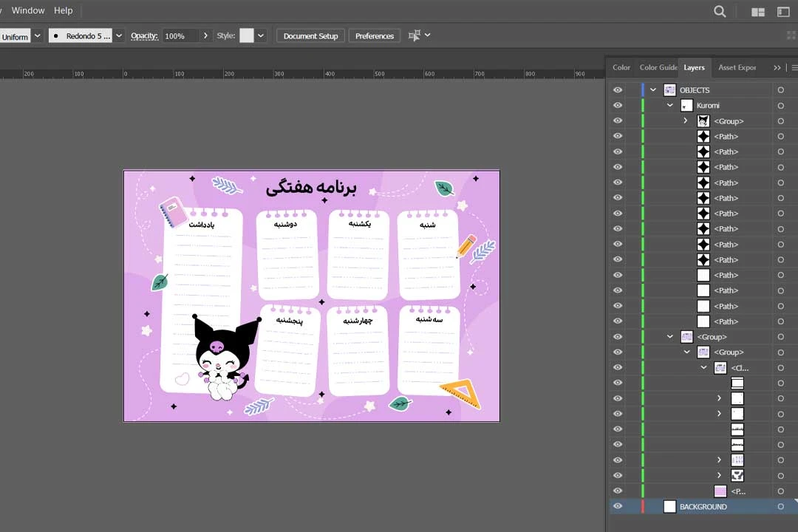This screenshot has height=532, width=798.
Task: Click the Style swatch
Action: 246,35
